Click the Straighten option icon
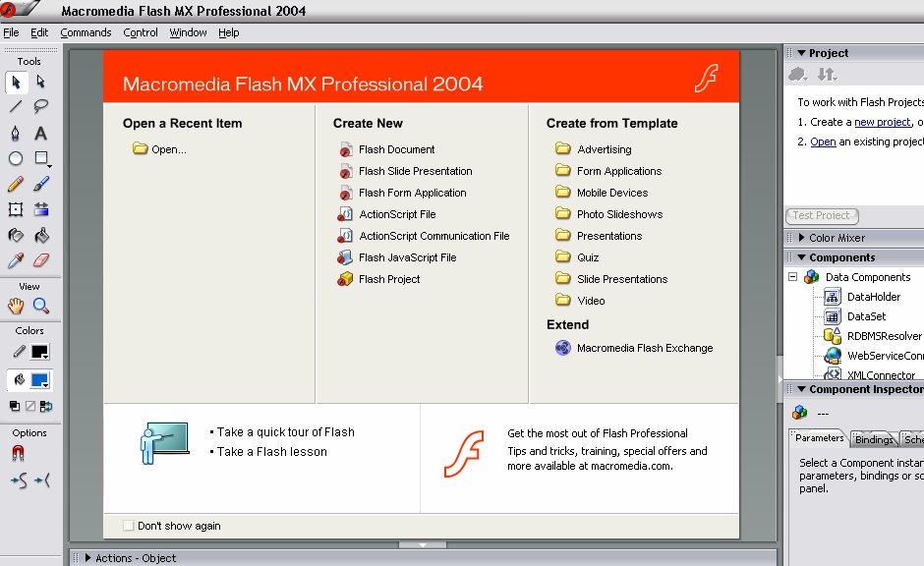 pyautogui.click(x=42, y=481)
